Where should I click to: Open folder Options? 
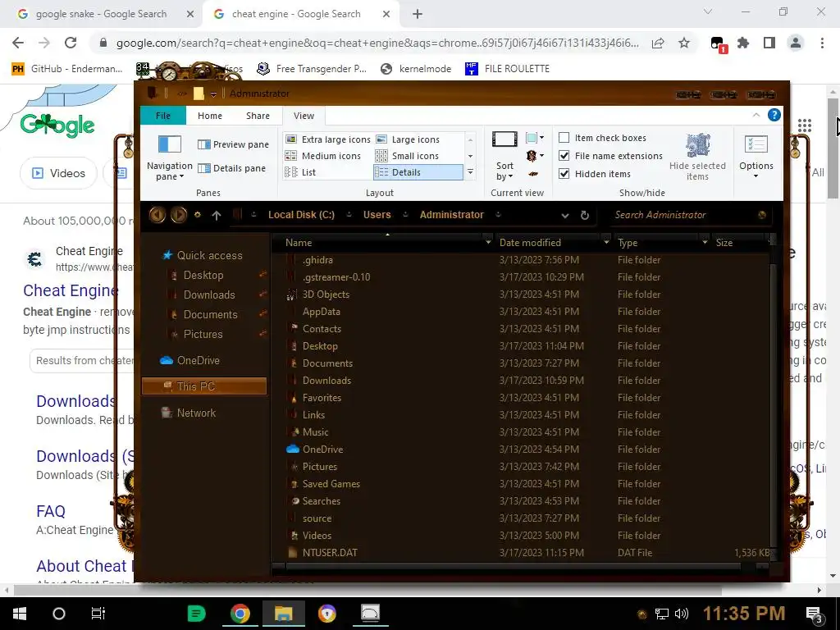[x=756, y=157]
